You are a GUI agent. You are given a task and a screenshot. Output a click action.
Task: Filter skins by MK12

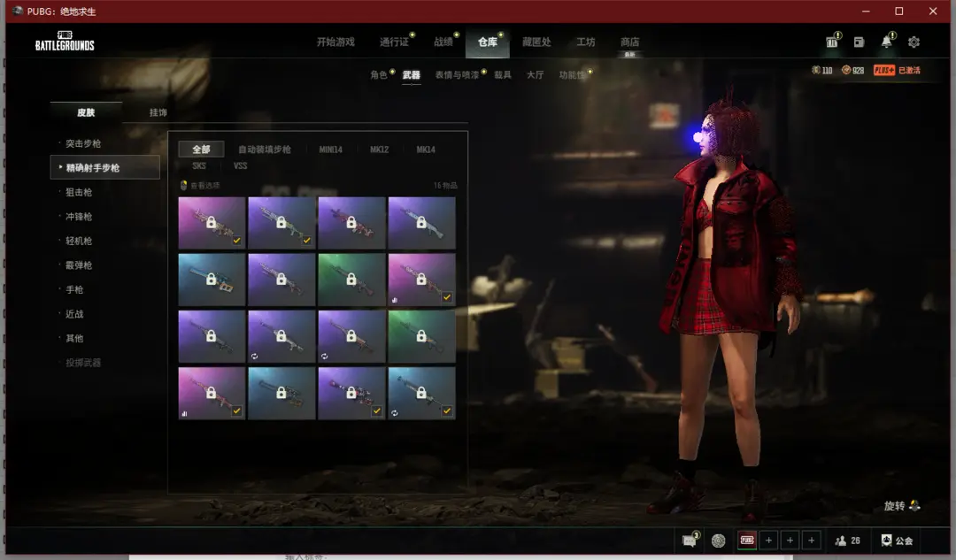(x=379, y=150)
